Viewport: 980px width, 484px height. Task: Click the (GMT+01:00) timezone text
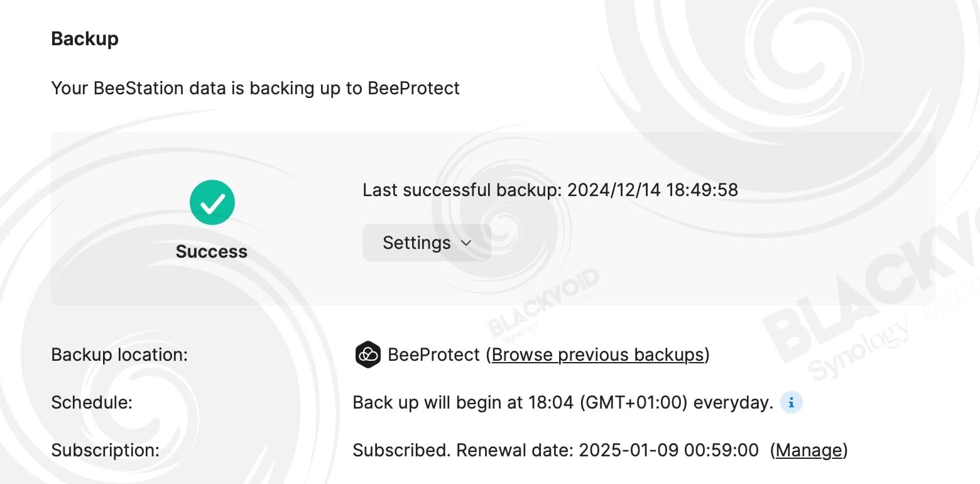pyautogui.click(x=633, y=402)
